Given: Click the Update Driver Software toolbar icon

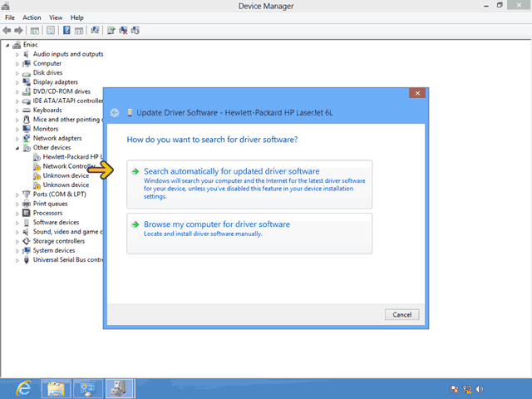Looking at the screenshot, I should 111,31.
